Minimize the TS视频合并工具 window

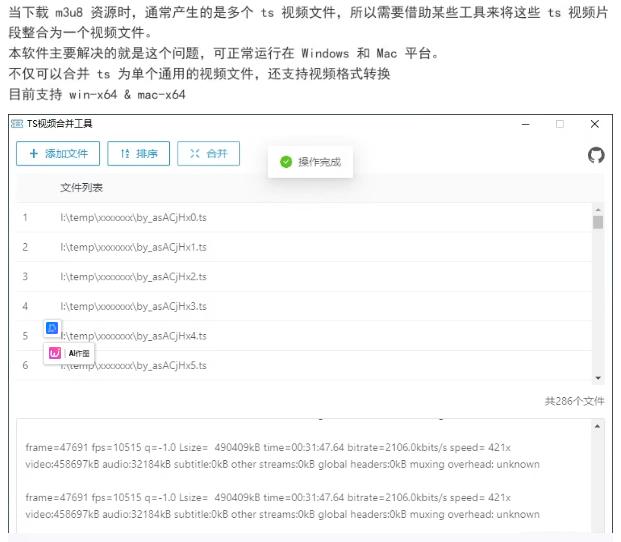(526, 124)
